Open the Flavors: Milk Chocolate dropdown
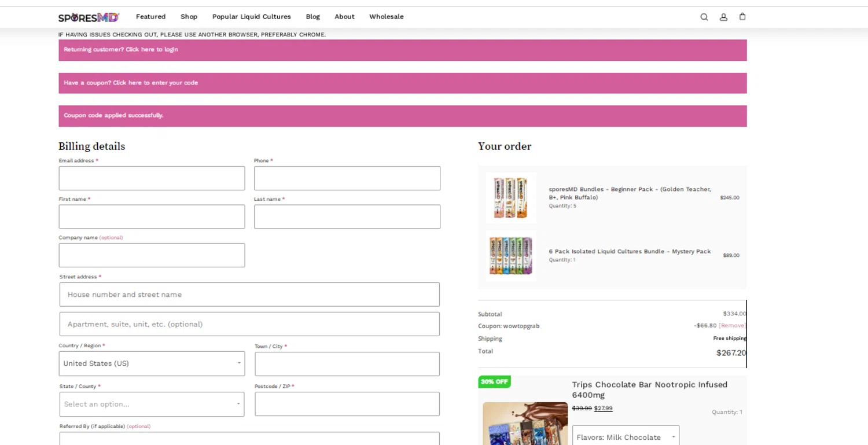This screenshot has height=445, width=868. 626,435
